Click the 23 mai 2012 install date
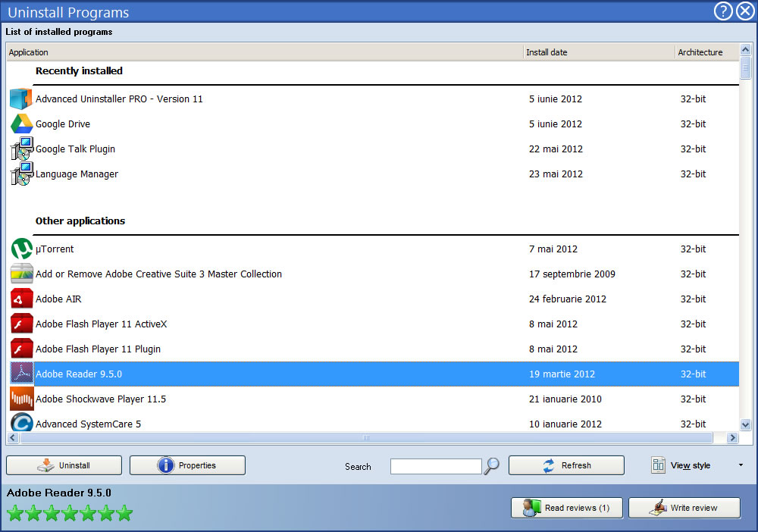This screenshot has height=532, width=758. [x=556, y=174]
